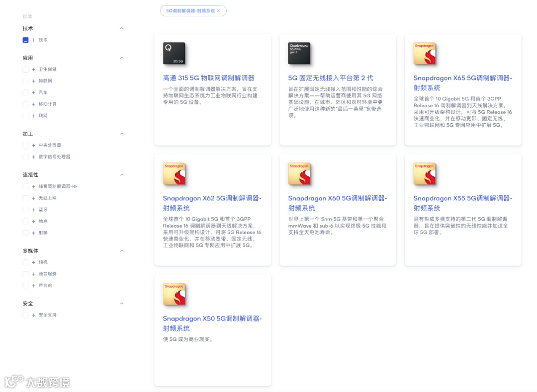Screen dimensions: 537x392
Task: Collapse the 加工 filter section chevron
Action: (x=122, y=134)
